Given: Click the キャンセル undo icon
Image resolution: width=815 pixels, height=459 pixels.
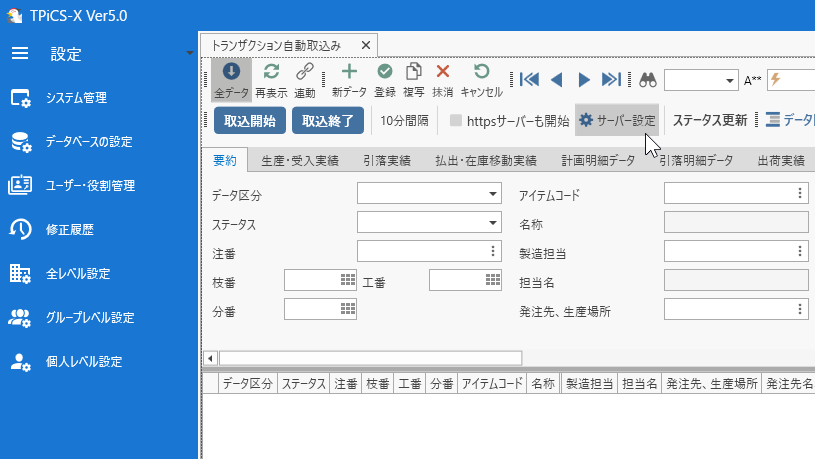Looking at the screenshot, I should click(x=481, y=80).
